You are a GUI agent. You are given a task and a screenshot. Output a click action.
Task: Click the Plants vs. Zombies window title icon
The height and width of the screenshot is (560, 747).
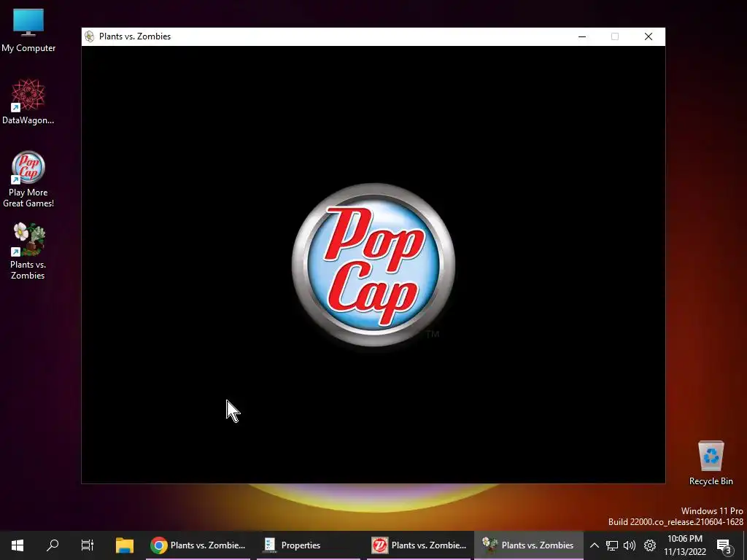click(89, 36)
